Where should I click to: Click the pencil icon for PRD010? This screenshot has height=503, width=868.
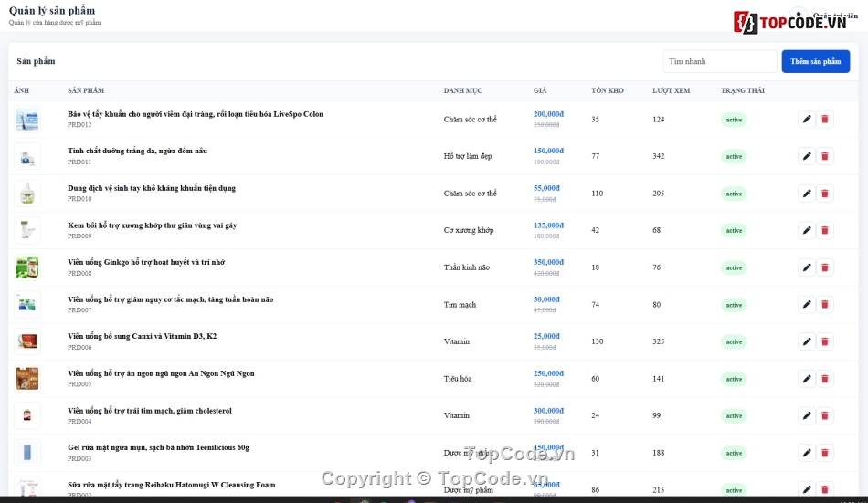coord(807,194)
